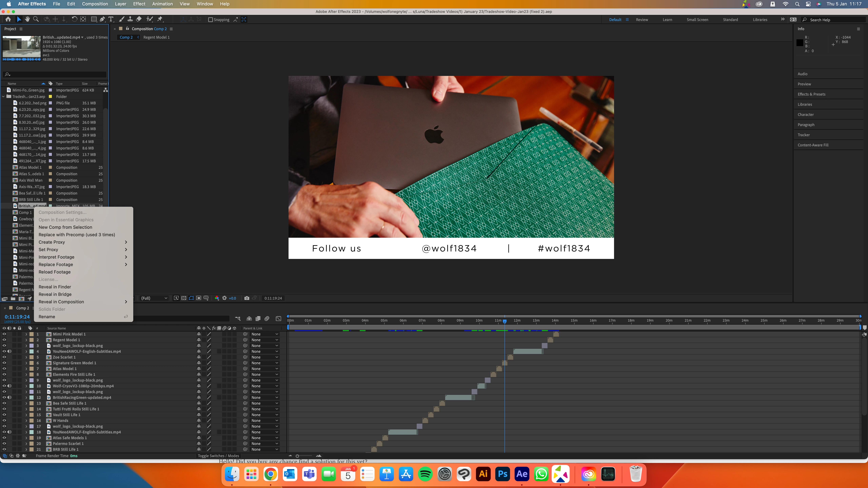Hide the Mimi Pink Model 1 layer
Viewport: 868px width, 488px height.
tap(4, 334)
